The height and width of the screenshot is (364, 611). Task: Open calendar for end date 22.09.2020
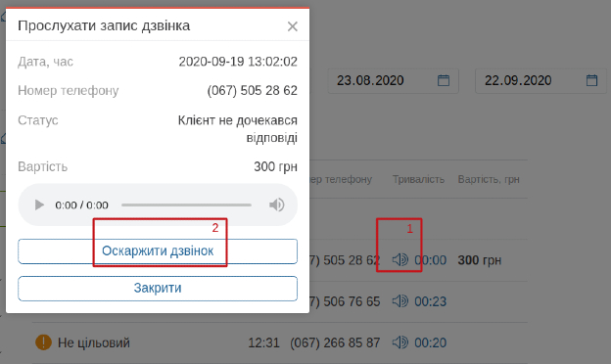(x=591, y=80)
